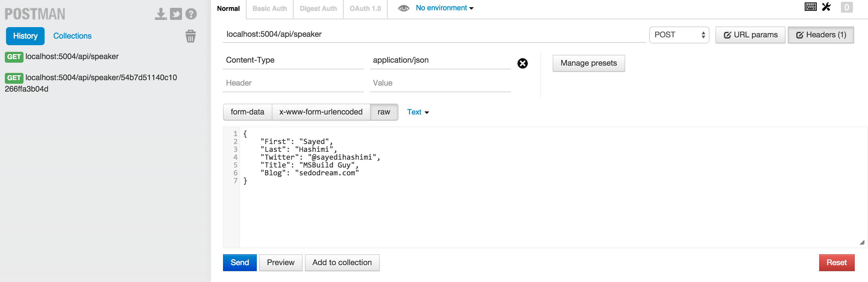
Task: Open settings wrench icon
Action: [826, 7]
